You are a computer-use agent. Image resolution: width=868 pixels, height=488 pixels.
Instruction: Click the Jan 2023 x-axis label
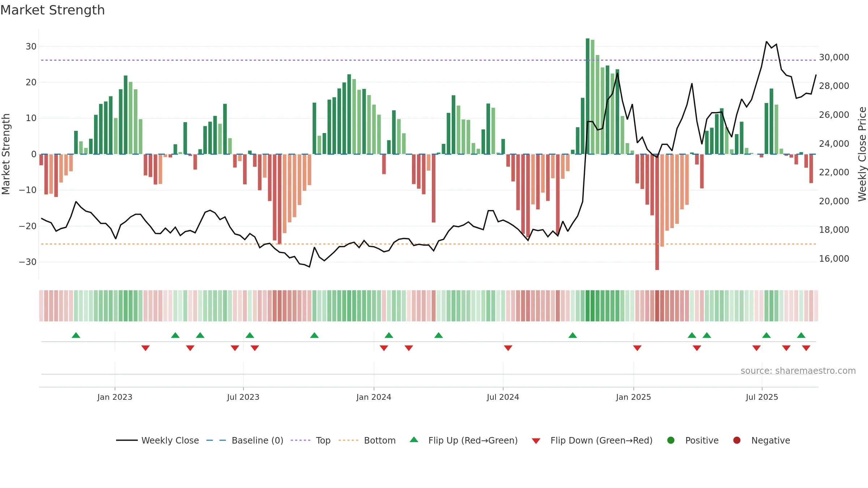click(x=115, y=397)
